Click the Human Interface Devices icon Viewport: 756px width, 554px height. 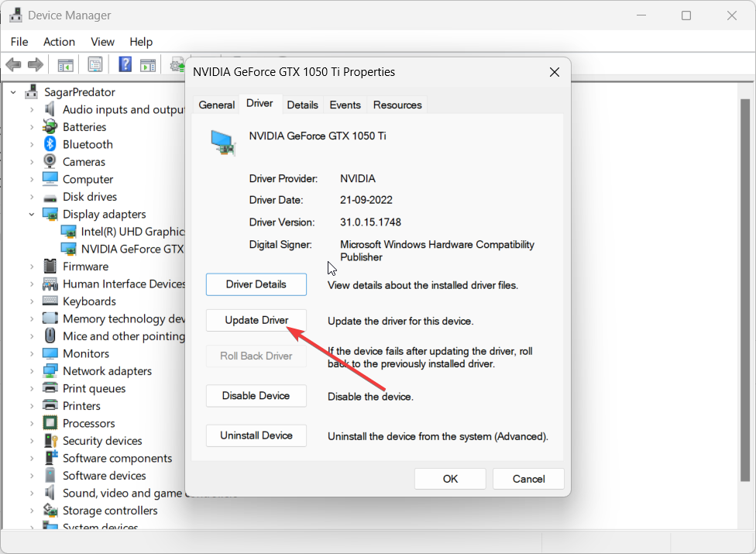point(50,284)
